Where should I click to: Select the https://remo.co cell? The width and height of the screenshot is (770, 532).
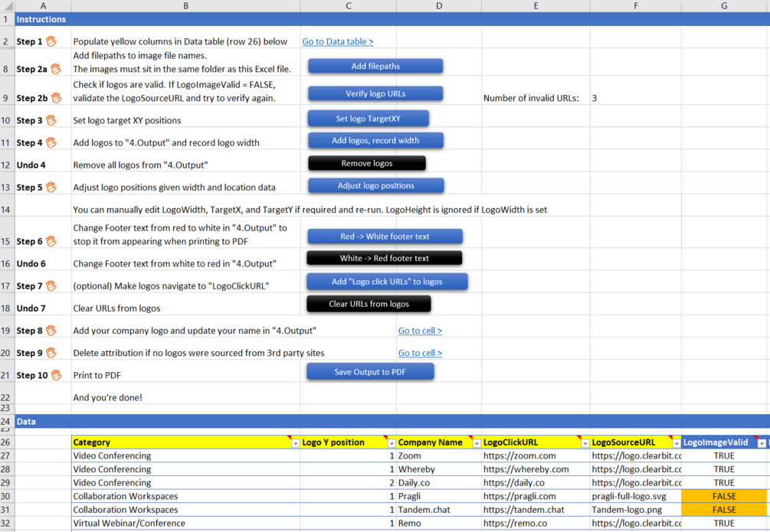point(536,523)
